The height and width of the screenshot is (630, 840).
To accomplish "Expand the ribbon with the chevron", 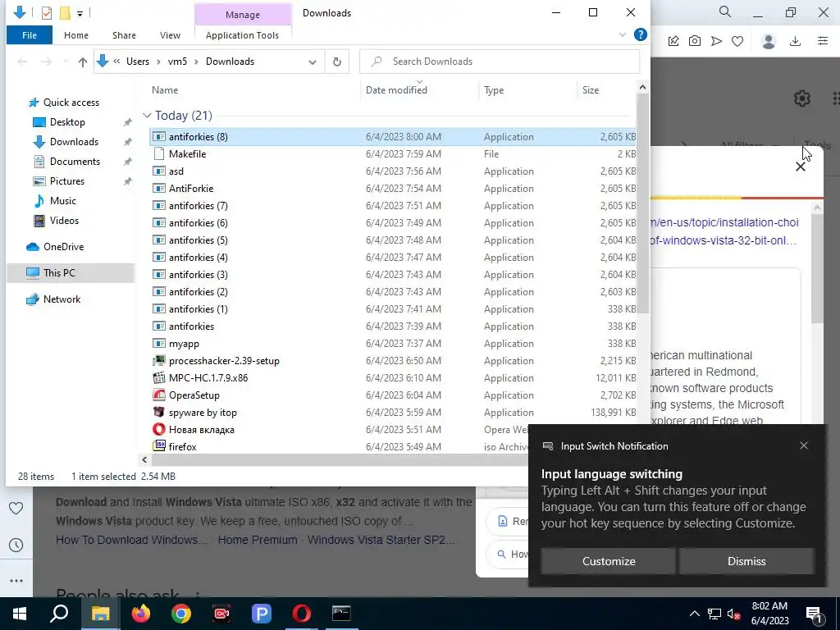I will (623, 34).
